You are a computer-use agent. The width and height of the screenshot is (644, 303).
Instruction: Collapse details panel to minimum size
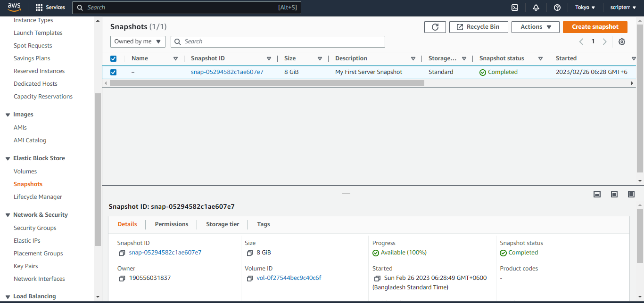(x=597, y=194)
